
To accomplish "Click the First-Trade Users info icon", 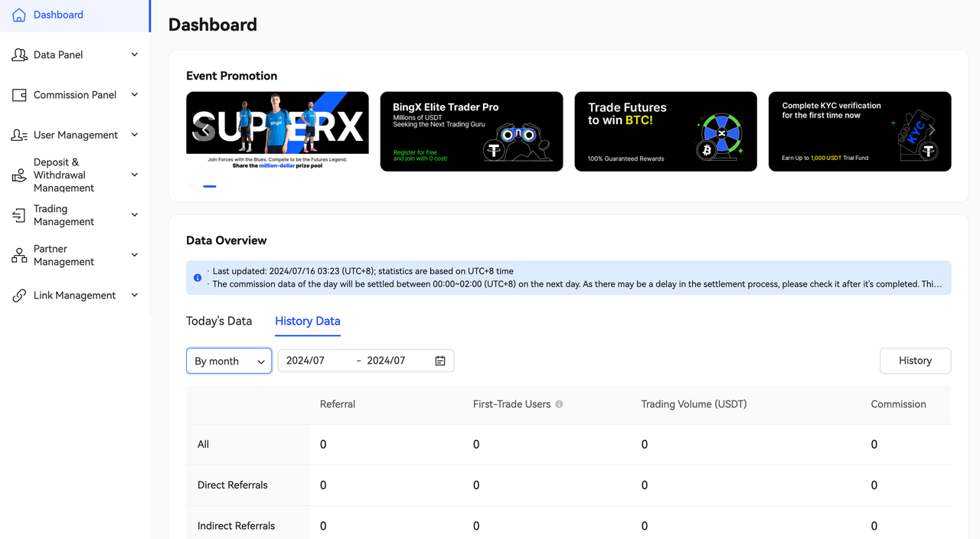I will (x=559, y=404).
